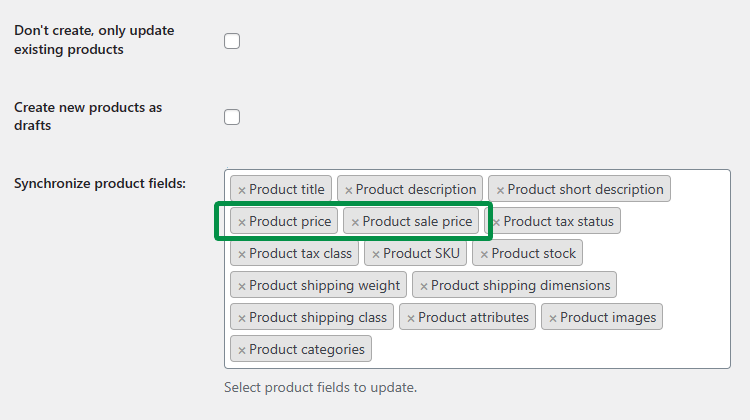Remove the Product sale price tag
This screenshot has height=420, width=750.
(x=355, y=222)
